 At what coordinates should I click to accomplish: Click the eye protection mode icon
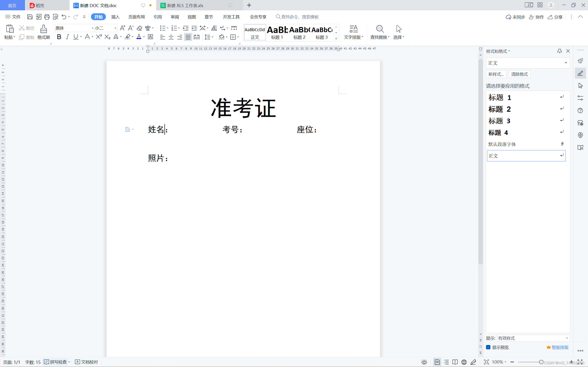[x=424, y=362]
